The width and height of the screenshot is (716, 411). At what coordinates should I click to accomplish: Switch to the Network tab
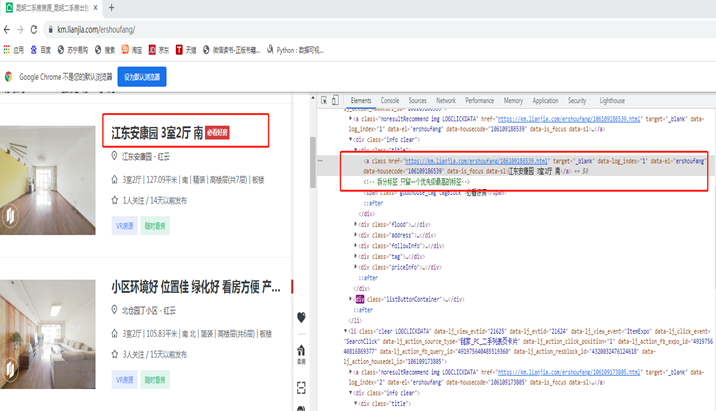click(446, 100)
